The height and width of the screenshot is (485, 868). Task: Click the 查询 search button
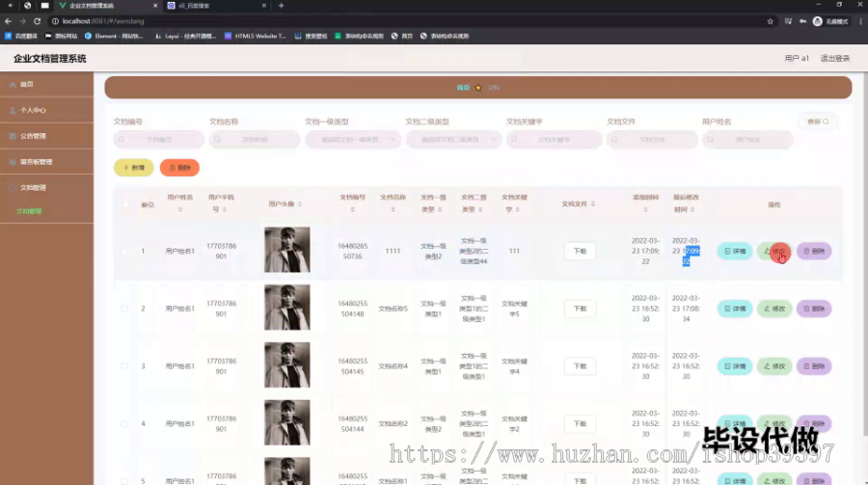[x=818, y=121]
